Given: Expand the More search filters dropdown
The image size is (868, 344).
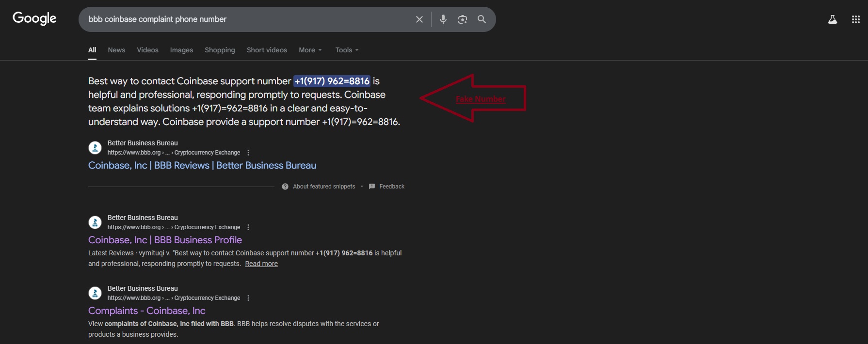Looking at the screenshot, I should (x=310, y=50).
